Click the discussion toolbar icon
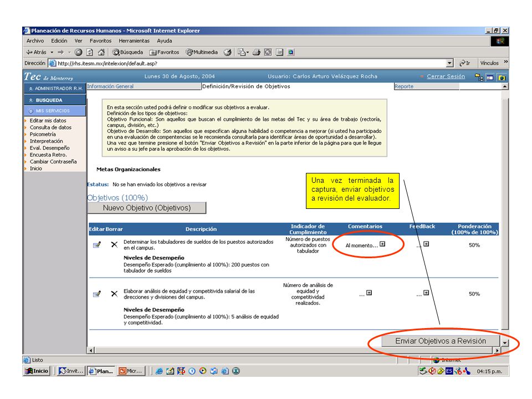Screen dimensions: 532x399 click(279, 52)
